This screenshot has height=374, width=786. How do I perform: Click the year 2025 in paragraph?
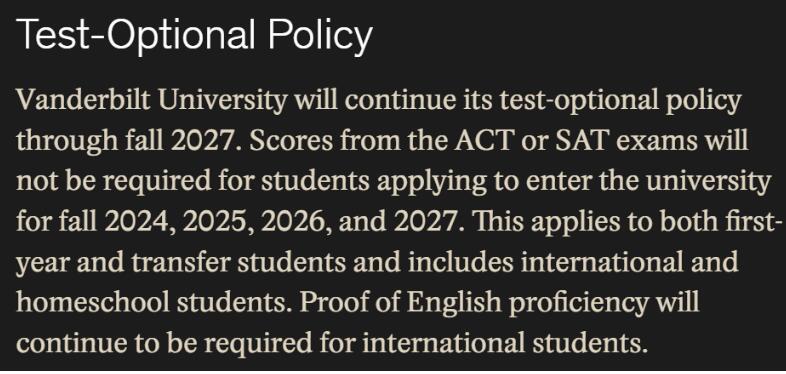click(220, 222)
